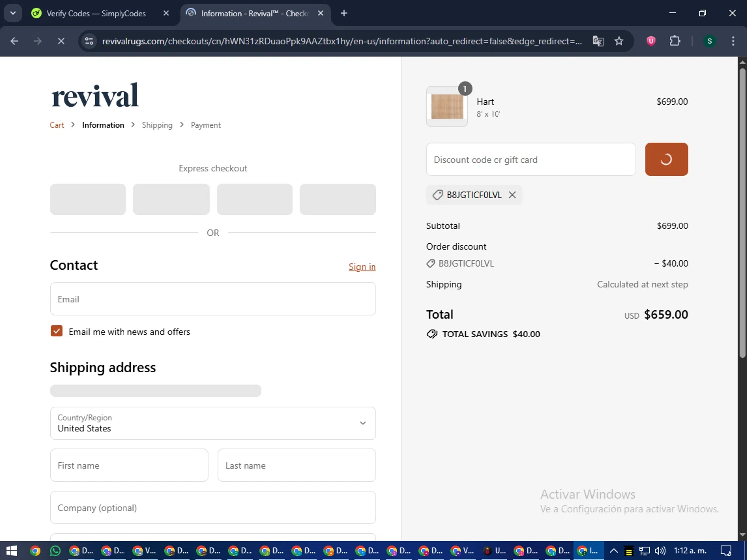The width and height of the screenshot is (747, 560).
Task: Click the Information breadcrumb step
Action: [x=103, y=125]
